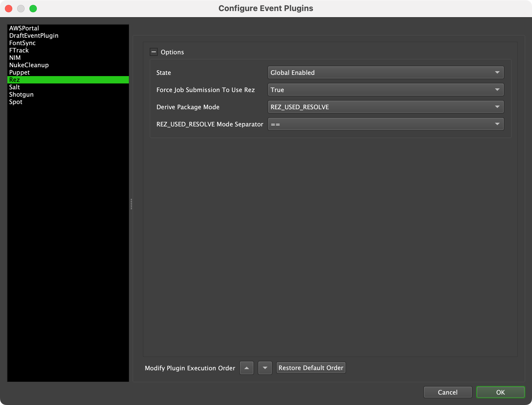
Task: Open the State dropdown
Action: (386, 73)
